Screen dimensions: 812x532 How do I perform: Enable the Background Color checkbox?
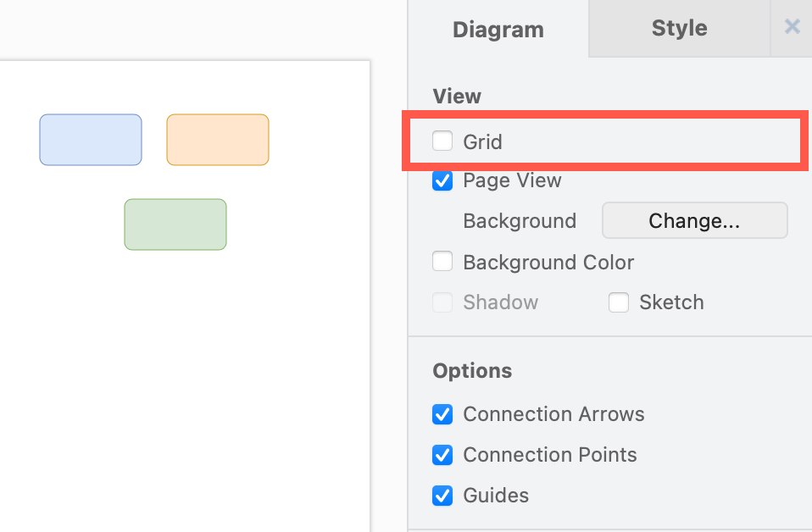pos(442,261)
